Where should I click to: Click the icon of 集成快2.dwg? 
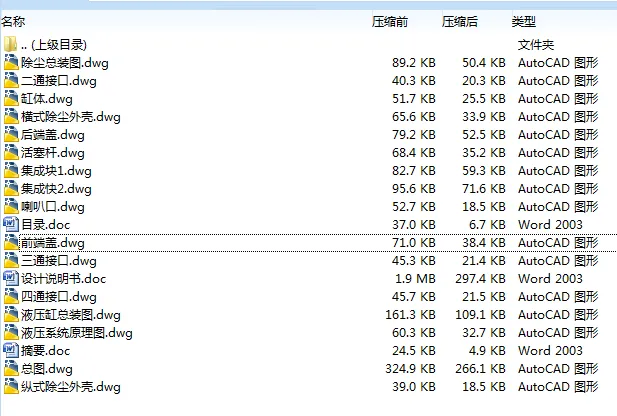(x=11, y=189)
